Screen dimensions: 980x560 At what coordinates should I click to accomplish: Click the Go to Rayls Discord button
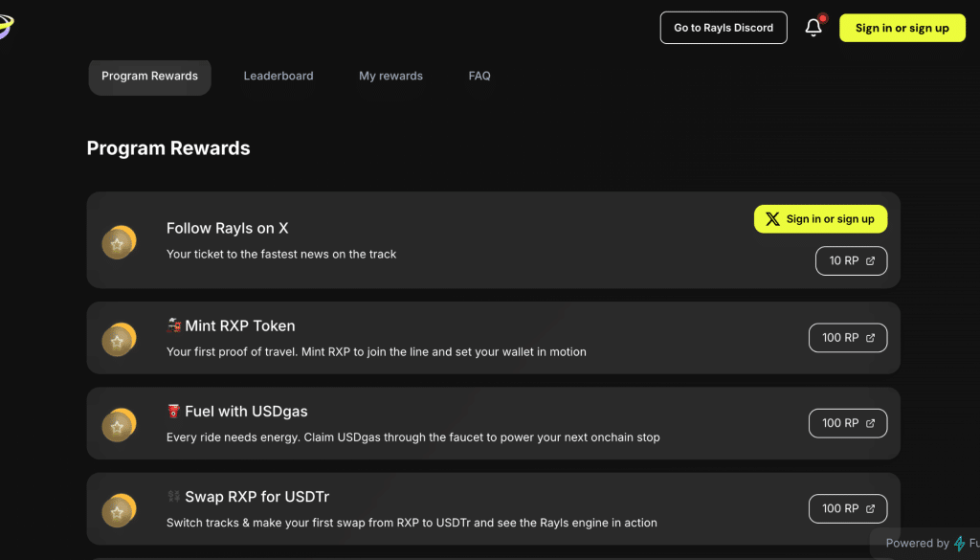coord(723,27)
